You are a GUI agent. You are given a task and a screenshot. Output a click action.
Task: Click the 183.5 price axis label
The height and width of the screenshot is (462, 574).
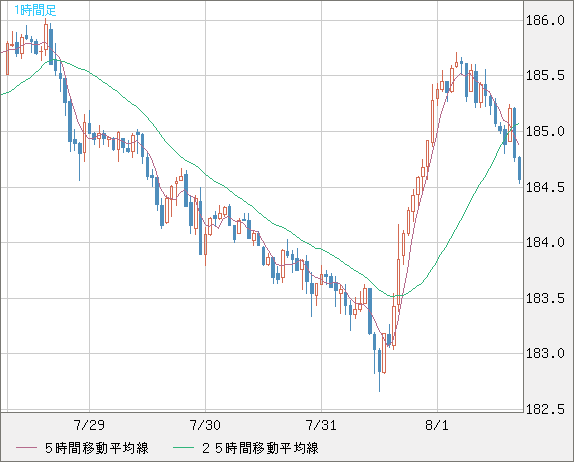click(545, 298)
